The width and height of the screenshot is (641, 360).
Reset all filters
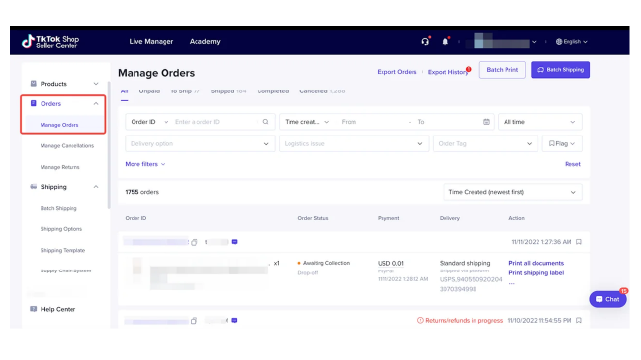(573, 164)
